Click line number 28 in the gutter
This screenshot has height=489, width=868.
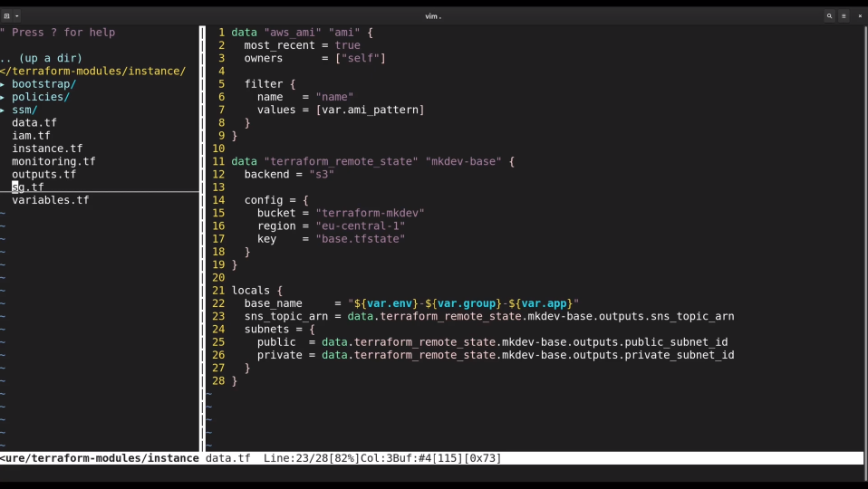pos(218,381)
